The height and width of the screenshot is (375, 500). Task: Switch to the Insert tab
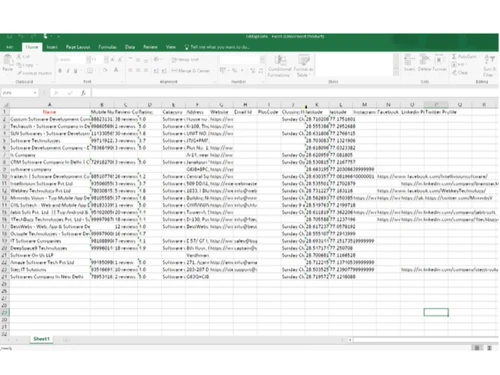pos(52,47)
